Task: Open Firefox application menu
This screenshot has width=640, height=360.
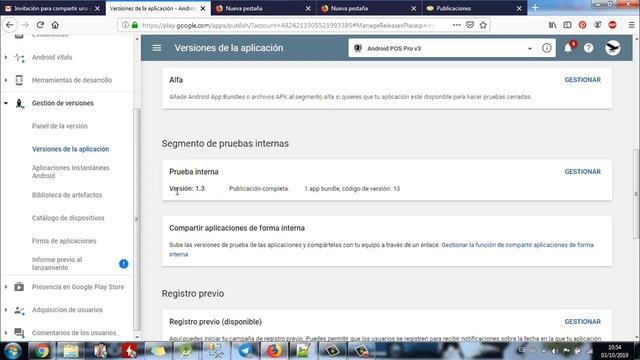Action: (x=631, y=25)
